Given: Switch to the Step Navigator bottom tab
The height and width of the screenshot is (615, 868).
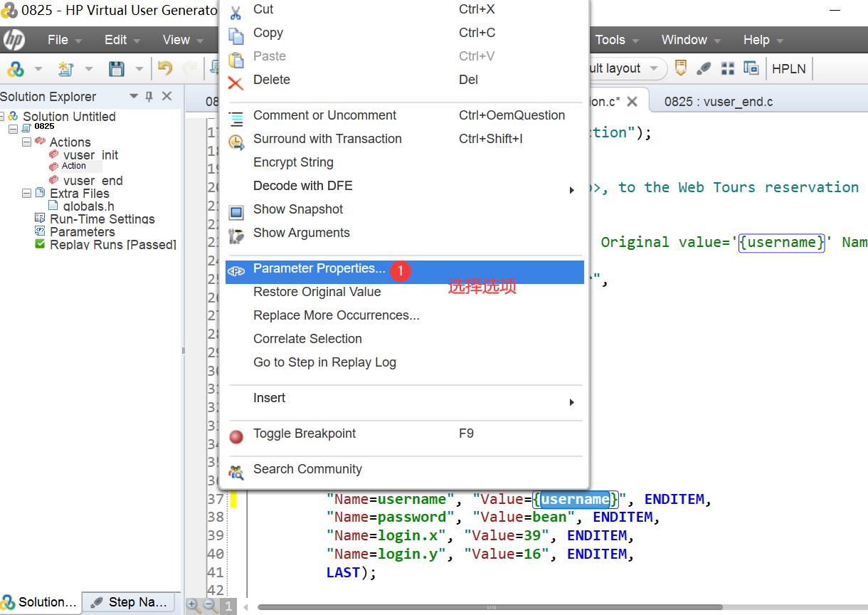Looking at the screenshot, I should tap(129, 602).
